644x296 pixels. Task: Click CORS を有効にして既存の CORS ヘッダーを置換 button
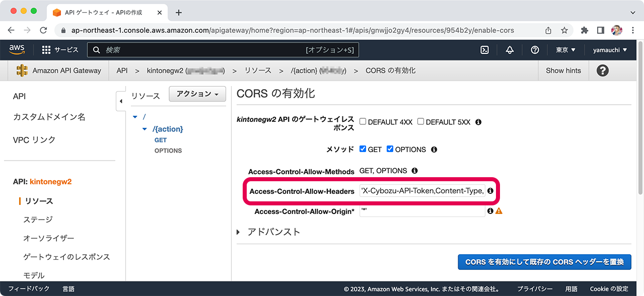click(x=544, y=262)
